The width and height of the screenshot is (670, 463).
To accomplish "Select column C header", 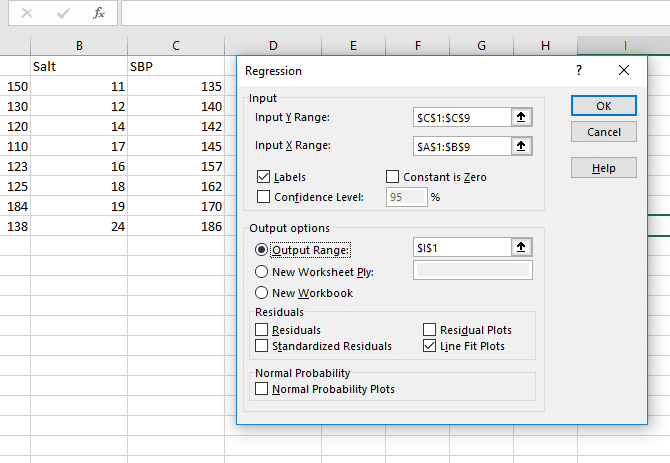I will click(x=176, y=46).
